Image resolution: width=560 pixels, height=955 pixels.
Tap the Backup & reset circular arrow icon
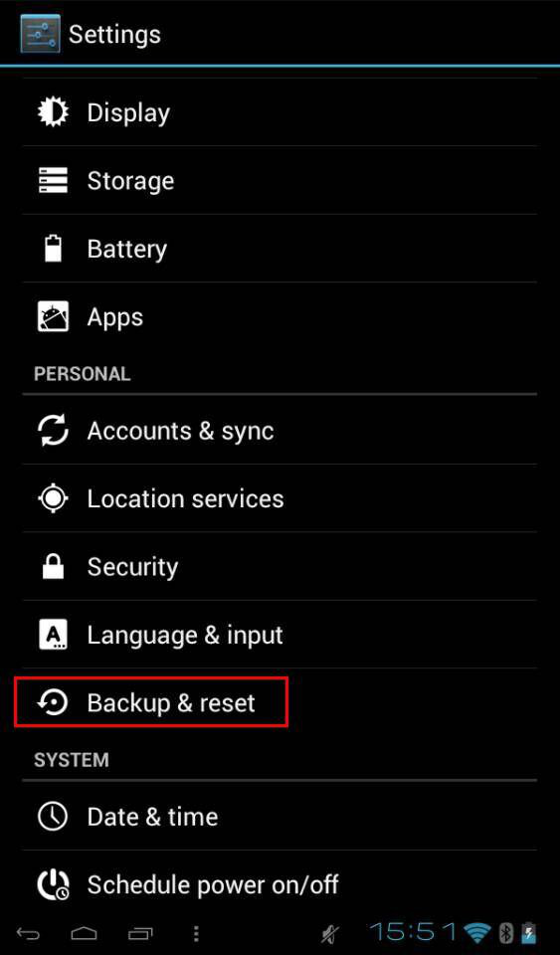coord(53,703)
